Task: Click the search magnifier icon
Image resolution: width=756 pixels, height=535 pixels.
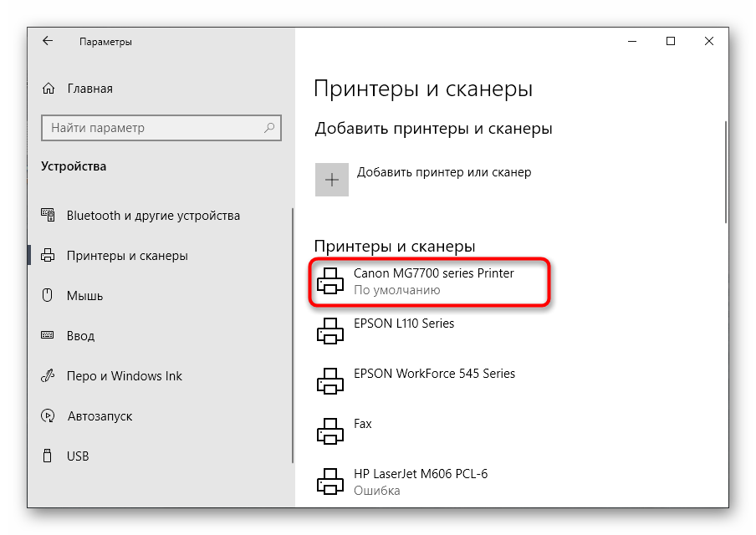Action: pos(269,128)
